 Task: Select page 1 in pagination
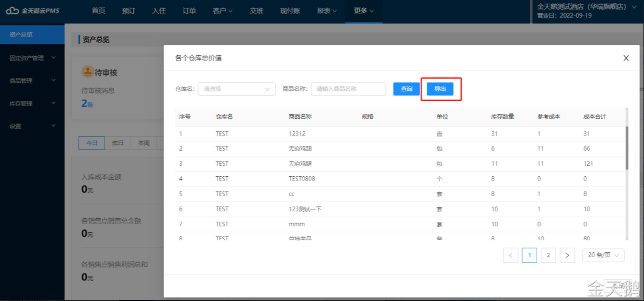click(529, 255)
